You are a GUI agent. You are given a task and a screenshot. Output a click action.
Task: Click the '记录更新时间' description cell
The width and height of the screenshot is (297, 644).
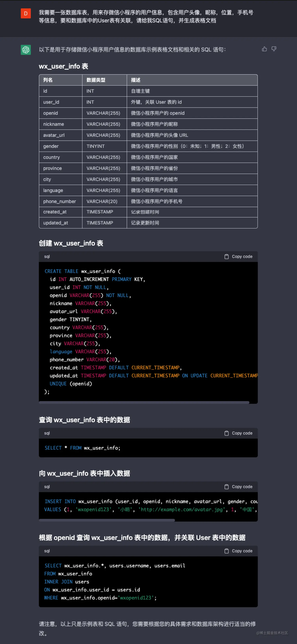[x=192, y=223]
